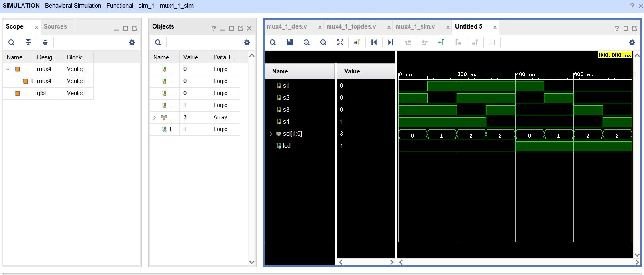This screenshot has height=275, width=644.
Task: Close the Untitled 5 tab
Action: [495, 27]
